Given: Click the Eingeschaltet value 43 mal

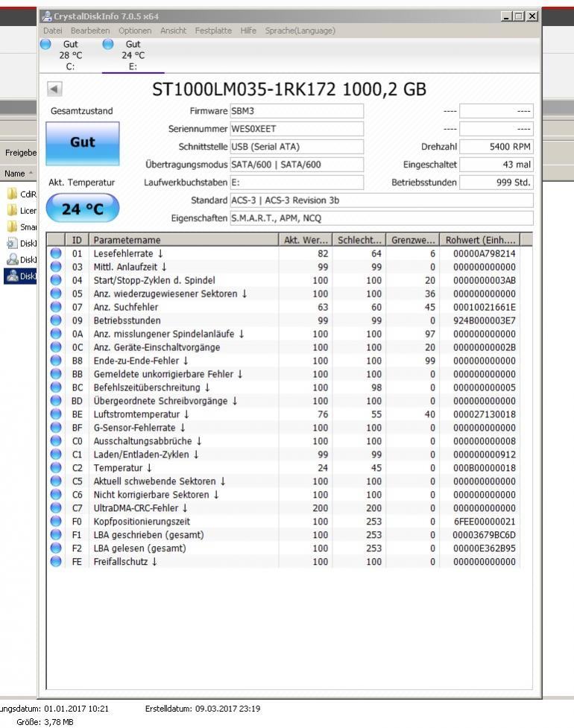Looking at the screenshot, I should (496, 165).
